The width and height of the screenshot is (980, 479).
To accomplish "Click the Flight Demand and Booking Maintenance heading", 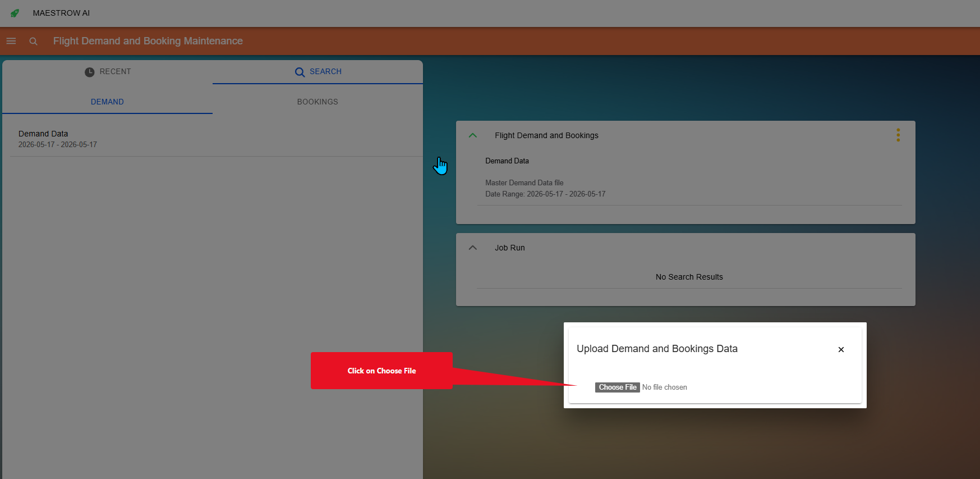I will click(x=148, y=41).
